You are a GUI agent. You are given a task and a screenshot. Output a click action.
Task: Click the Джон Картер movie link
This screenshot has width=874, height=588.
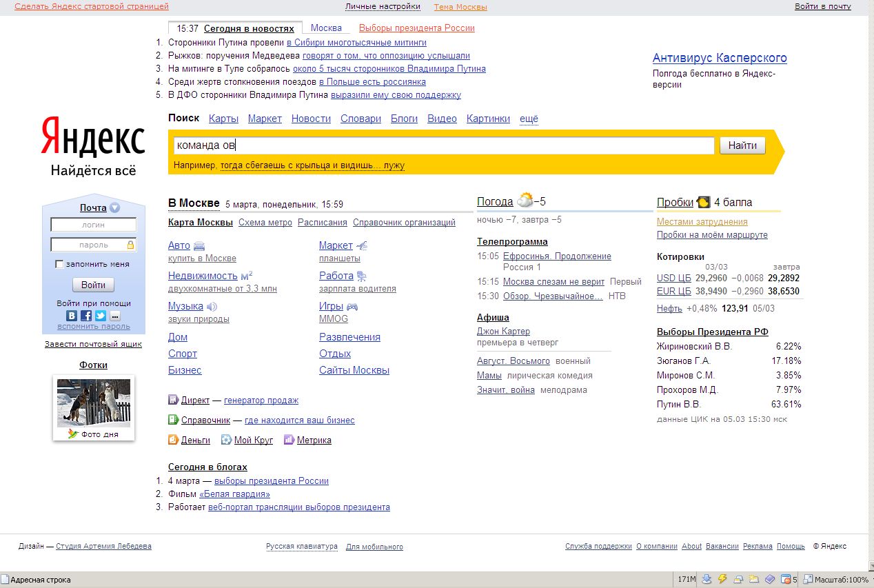503,331
